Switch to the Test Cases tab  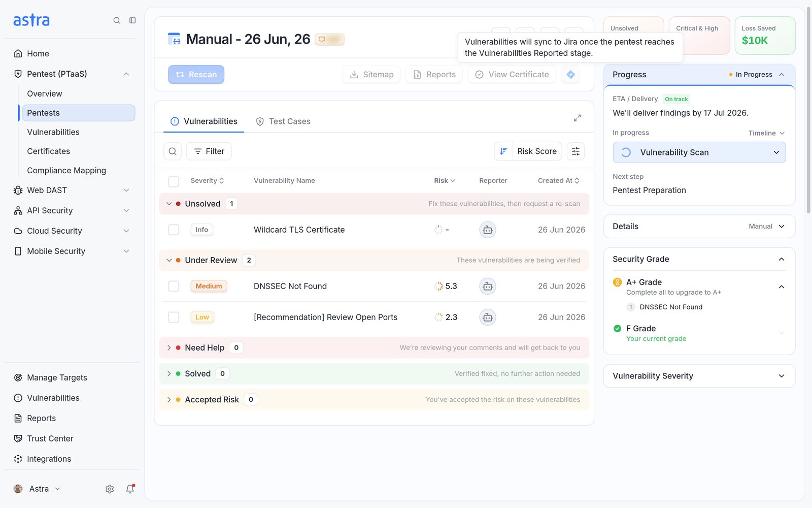coord(283,121)
